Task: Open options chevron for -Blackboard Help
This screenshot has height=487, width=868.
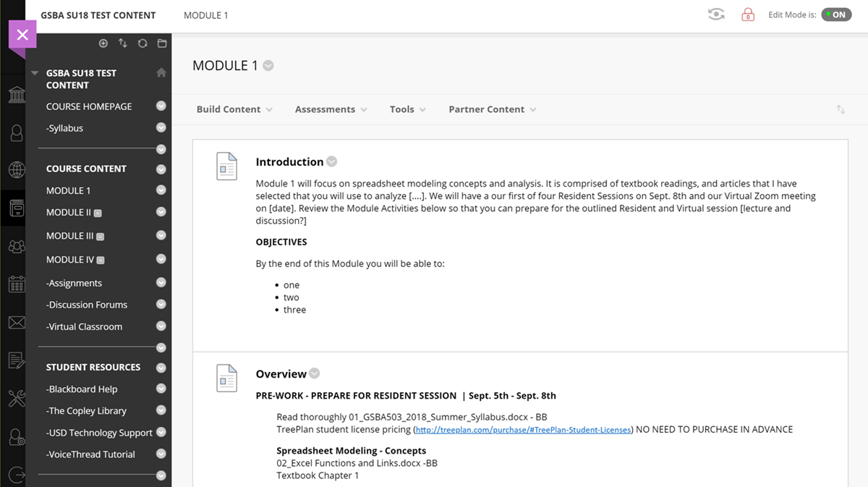Action: (x=161, y=389)
